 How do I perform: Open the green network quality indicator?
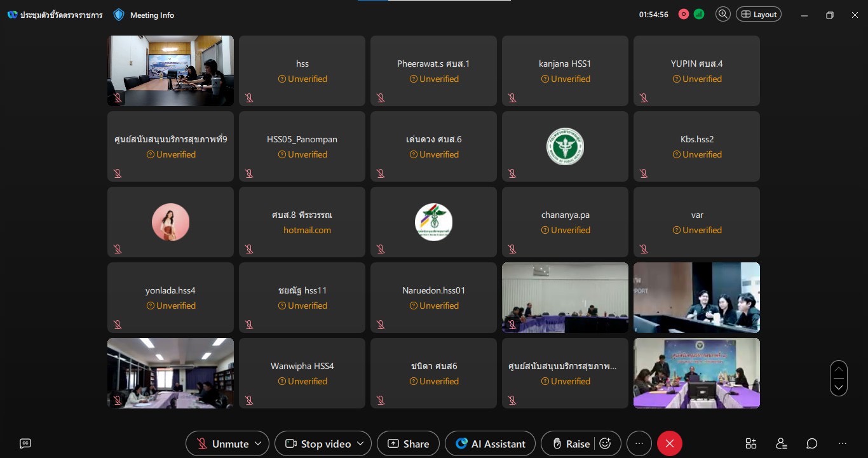coord(699,14)
